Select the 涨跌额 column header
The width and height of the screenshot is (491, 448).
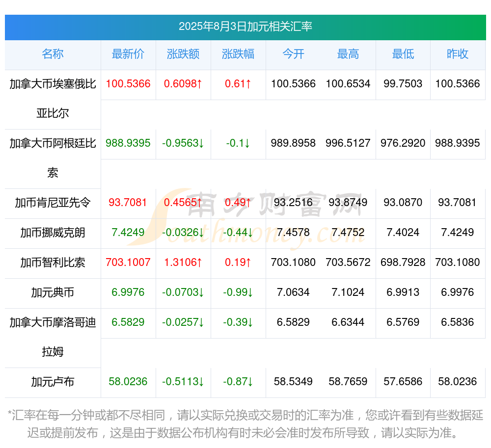183,54
